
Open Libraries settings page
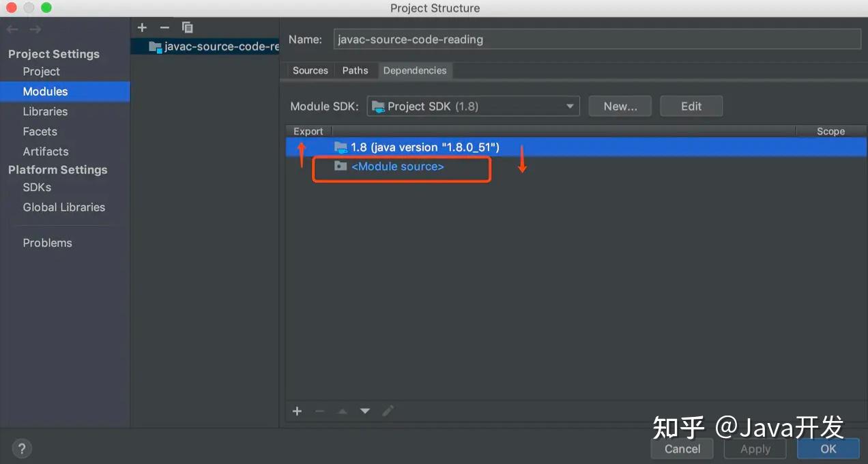pos(45,111)
